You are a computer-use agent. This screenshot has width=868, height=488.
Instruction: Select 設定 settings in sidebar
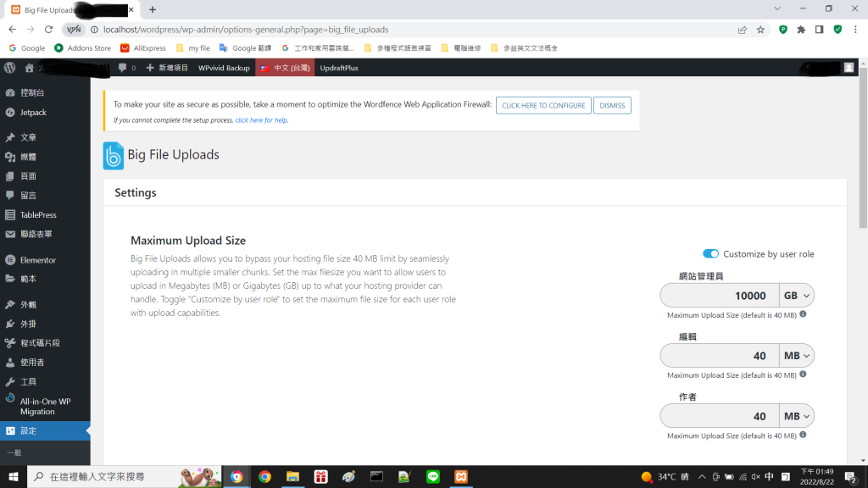coord(45,430)
